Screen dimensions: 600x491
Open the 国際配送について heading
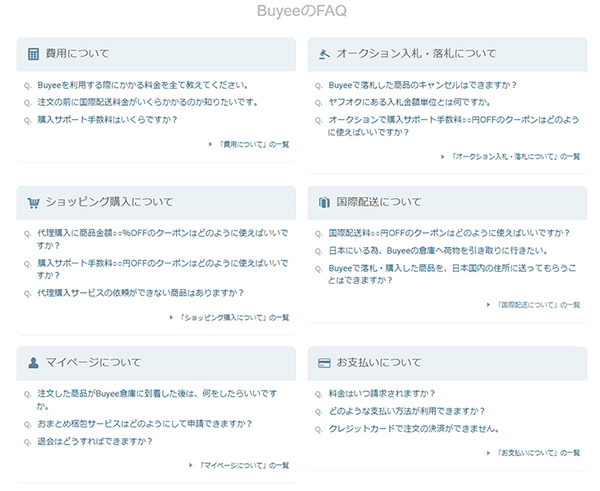click(x=379, y=202)
